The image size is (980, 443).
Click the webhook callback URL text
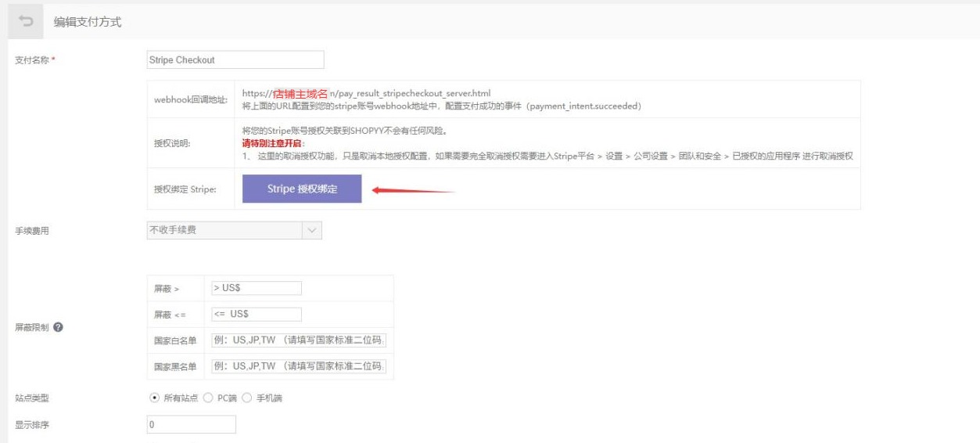[366, 94]
